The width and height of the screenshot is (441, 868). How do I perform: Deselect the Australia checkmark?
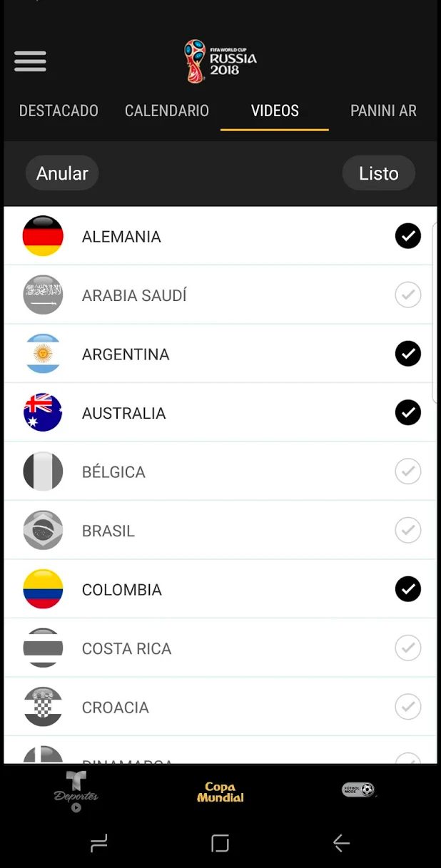407,412
